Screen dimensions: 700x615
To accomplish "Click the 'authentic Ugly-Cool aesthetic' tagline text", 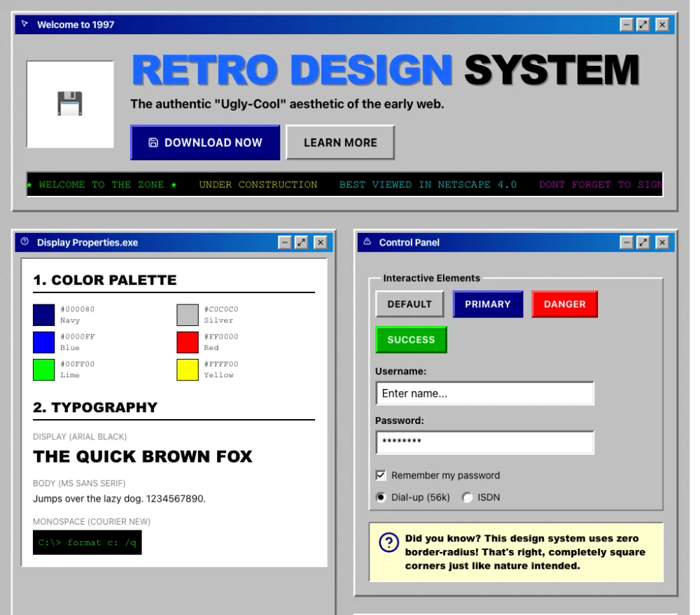I will [x=287, y=104].
